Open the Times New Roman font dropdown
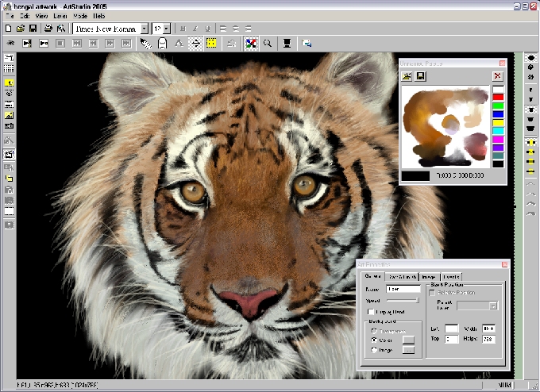Screen dimensions: 540x392 144,29
